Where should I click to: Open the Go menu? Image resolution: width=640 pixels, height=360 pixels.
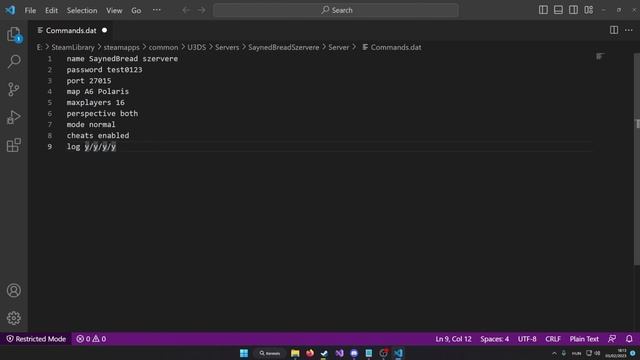tap(136, 11)
